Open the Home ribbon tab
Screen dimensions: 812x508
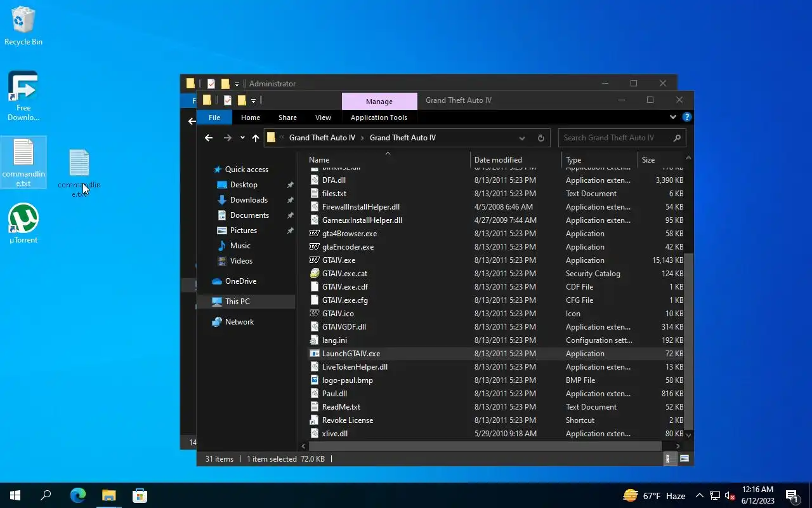(x=251, y=117)
